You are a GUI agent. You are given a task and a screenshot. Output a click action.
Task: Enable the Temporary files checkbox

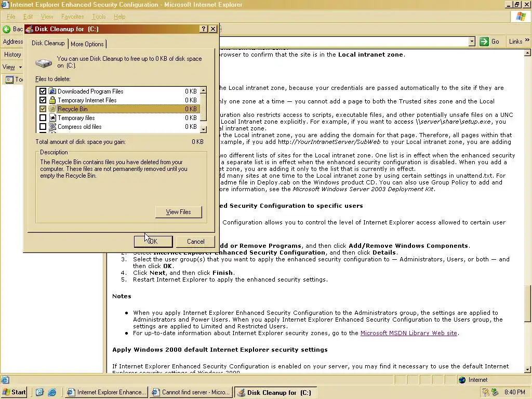click(43, 118)
